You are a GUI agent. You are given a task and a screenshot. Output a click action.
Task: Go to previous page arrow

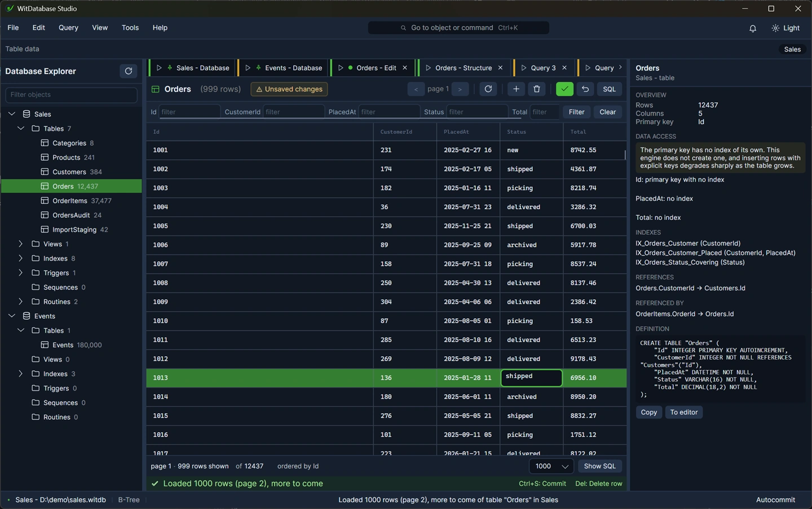[x=416, y=89]
